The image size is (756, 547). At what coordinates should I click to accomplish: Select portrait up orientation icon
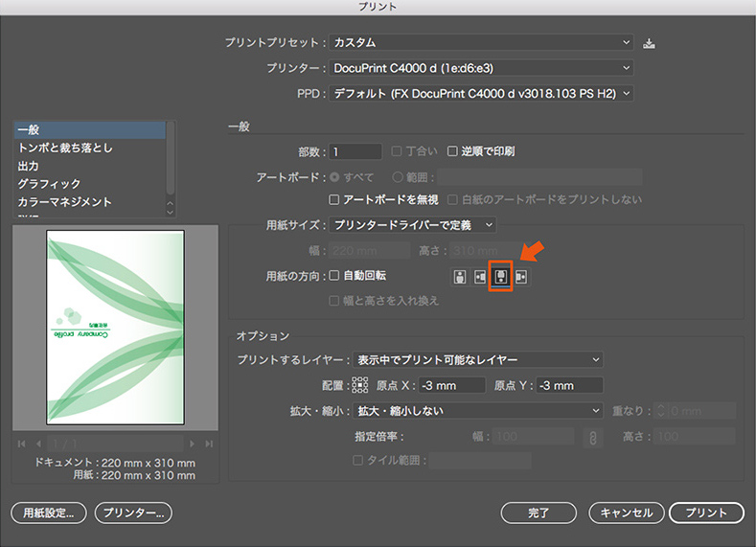coord(460,277)
